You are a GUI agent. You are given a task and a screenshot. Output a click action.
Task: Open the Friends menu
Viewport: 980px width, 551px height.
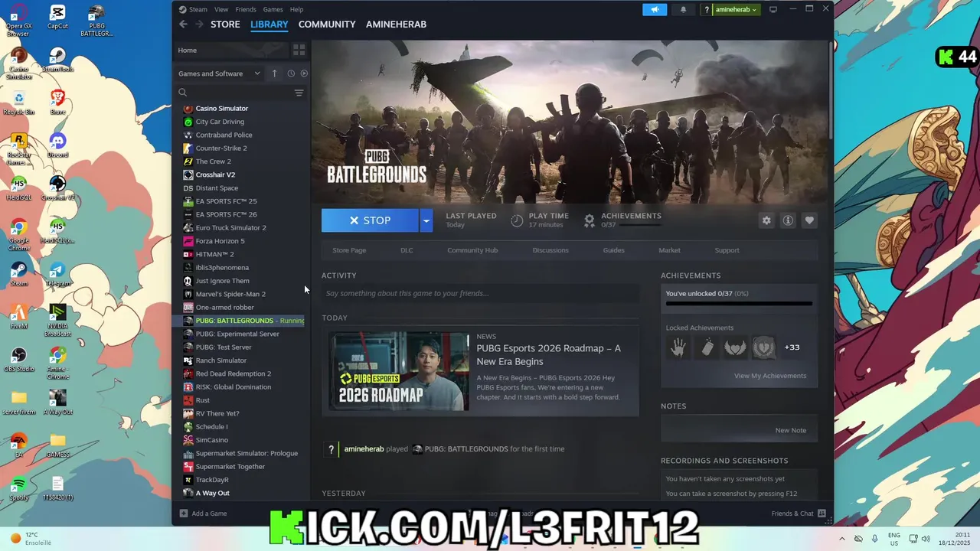pos(246,9)
